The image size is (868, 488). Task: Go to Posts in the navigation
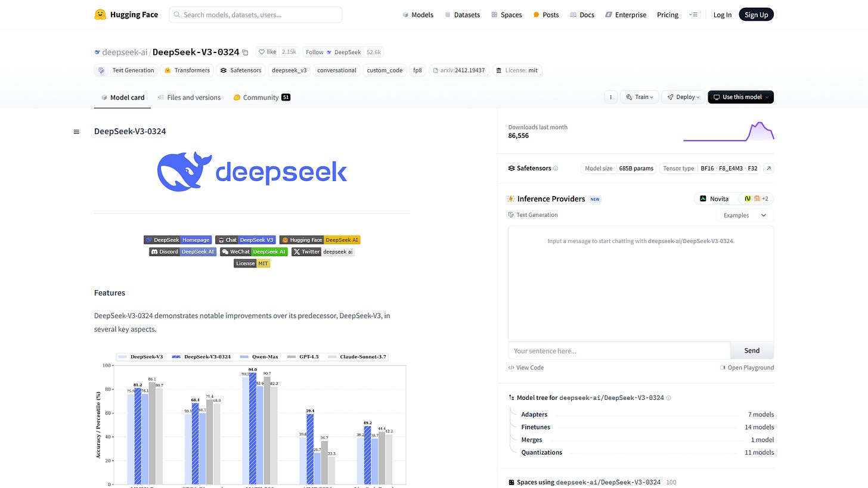[x=545, y=15]
